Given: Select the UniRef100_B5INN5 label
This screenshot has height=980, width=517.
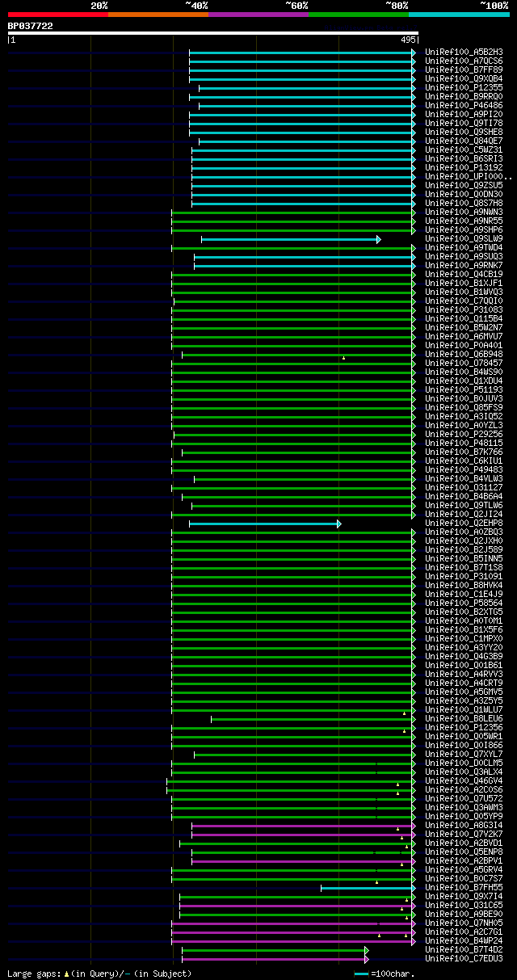Looking at the screenshot, I should 464,558.
